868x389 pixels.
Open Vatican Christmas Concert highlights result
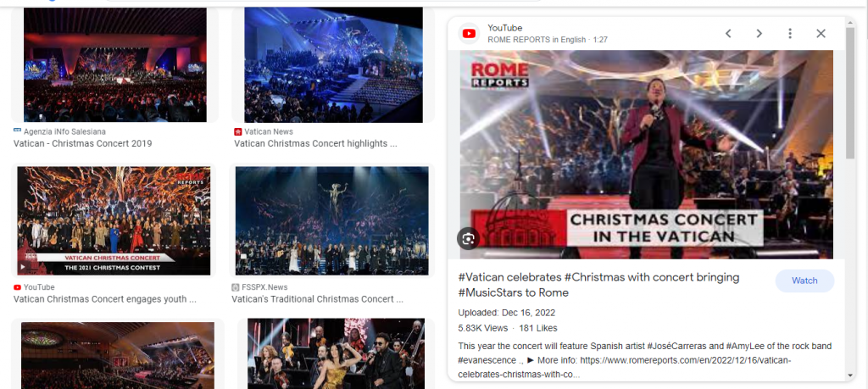click(x=315, y=144)
